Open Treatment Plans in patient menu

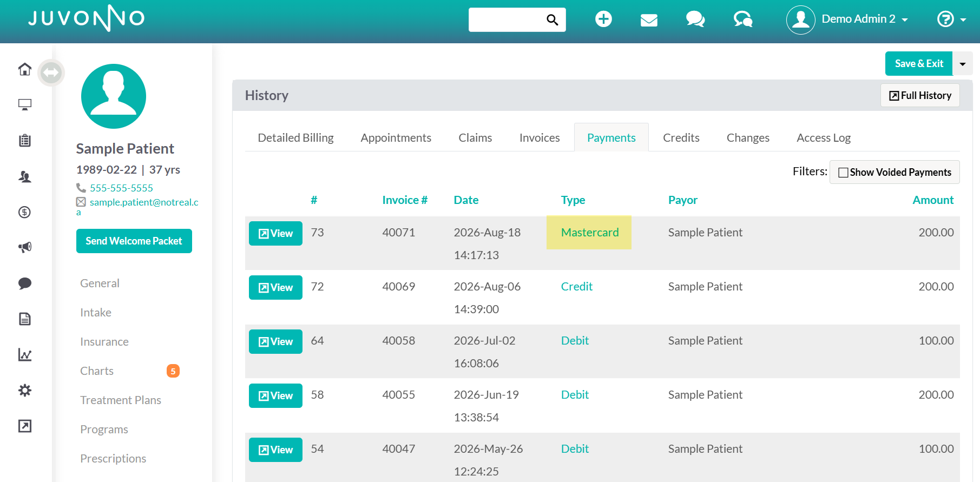coord(121,400)
